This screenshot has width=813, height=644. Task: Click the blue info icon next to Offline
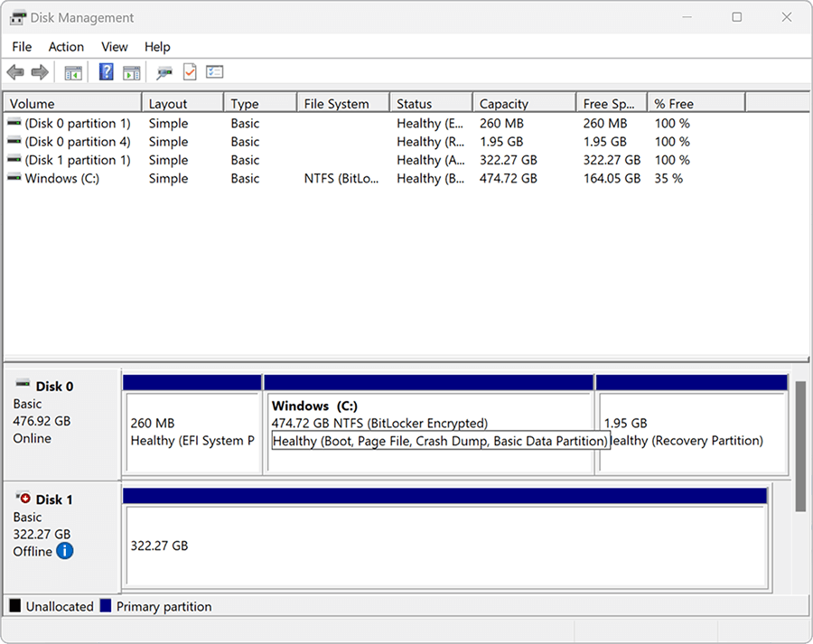pos(65,551)
